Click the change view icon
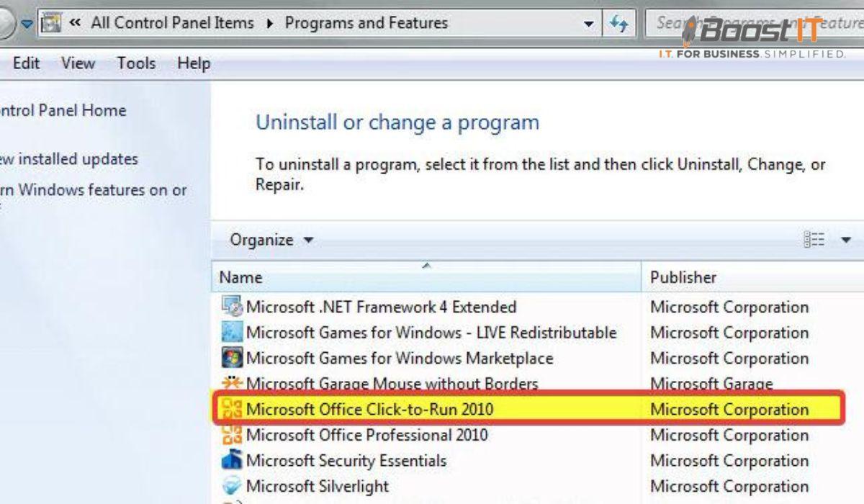Image resolution: width=864 pixels, height=504 pixels. pyautogui.click(x=814, y=240)
